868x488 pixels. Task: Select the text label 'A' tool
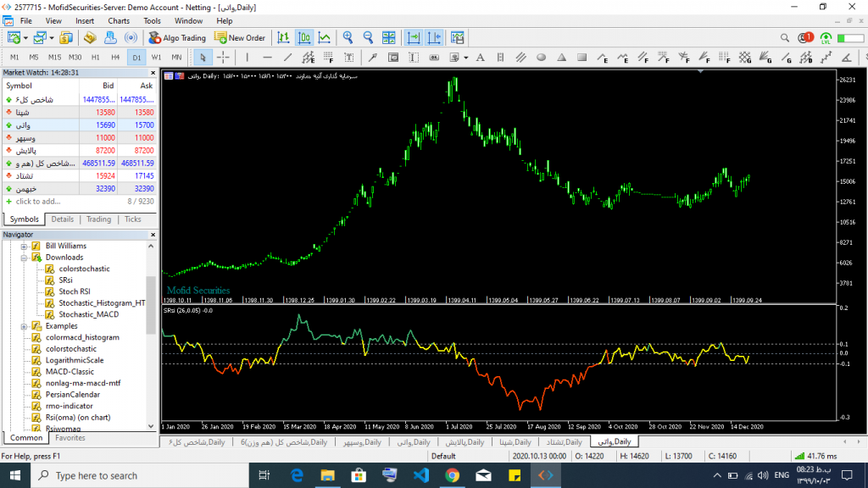tap(480, 57)
